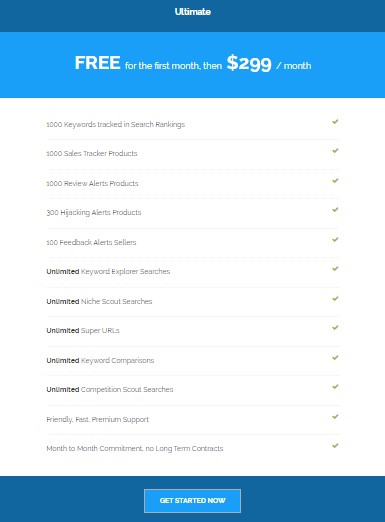Screen dimensions: 385x522
Task: Click checkmark for Competition Scout Searches
Action: point(335,387)
